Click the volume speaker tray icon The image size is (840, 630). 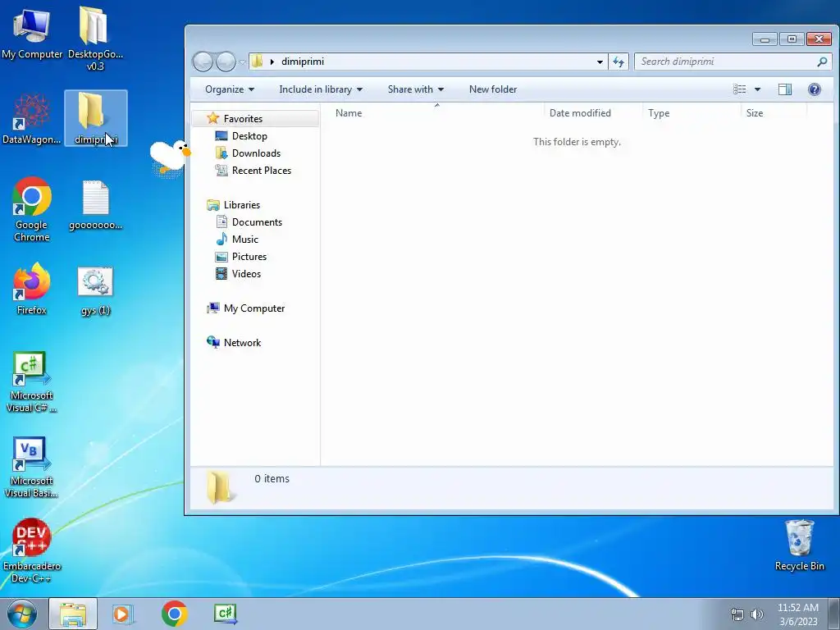tap(757, 614)
